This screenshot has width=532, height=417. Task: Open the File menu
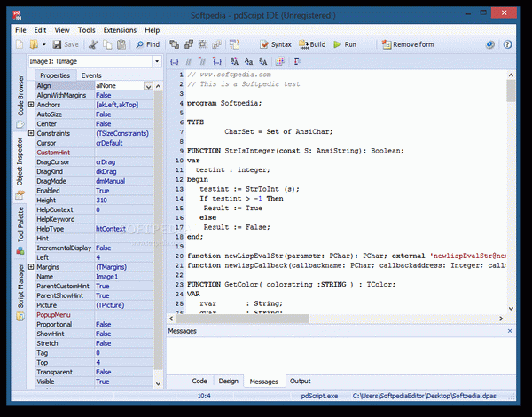click(20, 30)
